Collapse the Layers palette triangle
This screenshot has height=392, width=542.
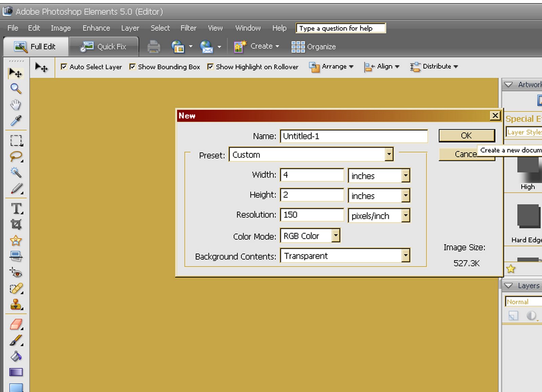point(508,286)
